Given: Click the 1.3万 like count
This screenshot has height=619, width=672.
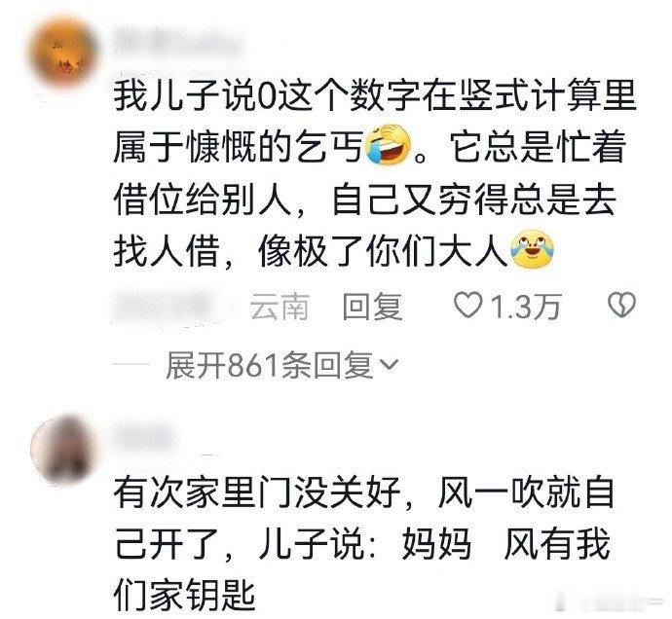Looking at the screenshot, I should (526, 306).
